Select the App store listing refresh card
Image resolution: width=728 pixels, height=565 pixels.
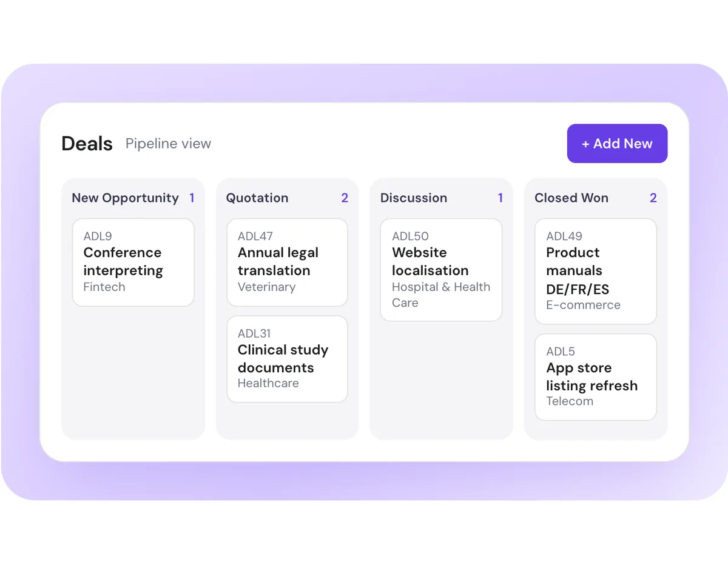pos(596,377)
